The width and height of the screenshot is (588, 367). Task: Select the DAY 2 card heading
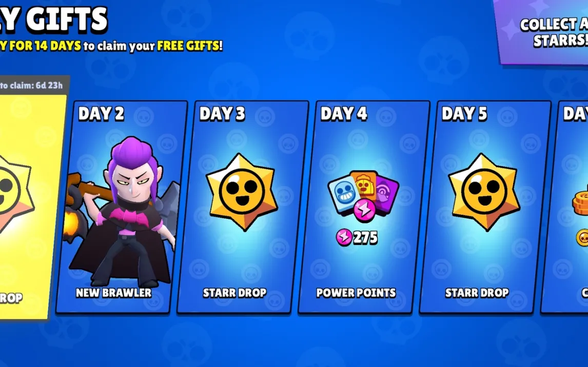click(x=101, y=113)
